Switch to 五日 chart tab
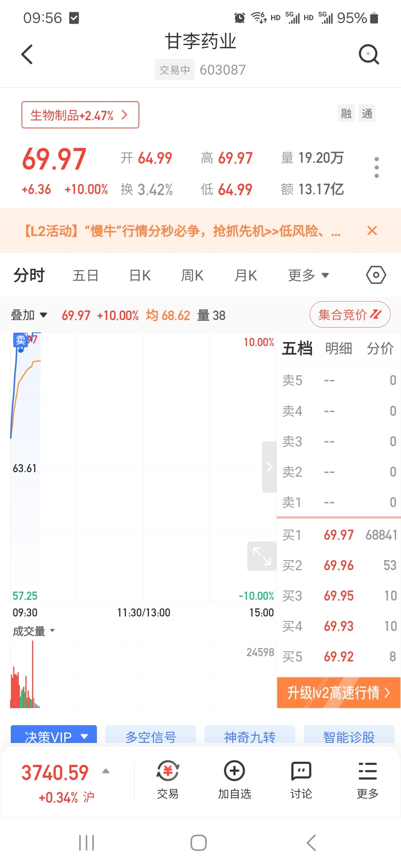The height and width of the screenshot is (868, 401). click(x=85, y=275)
